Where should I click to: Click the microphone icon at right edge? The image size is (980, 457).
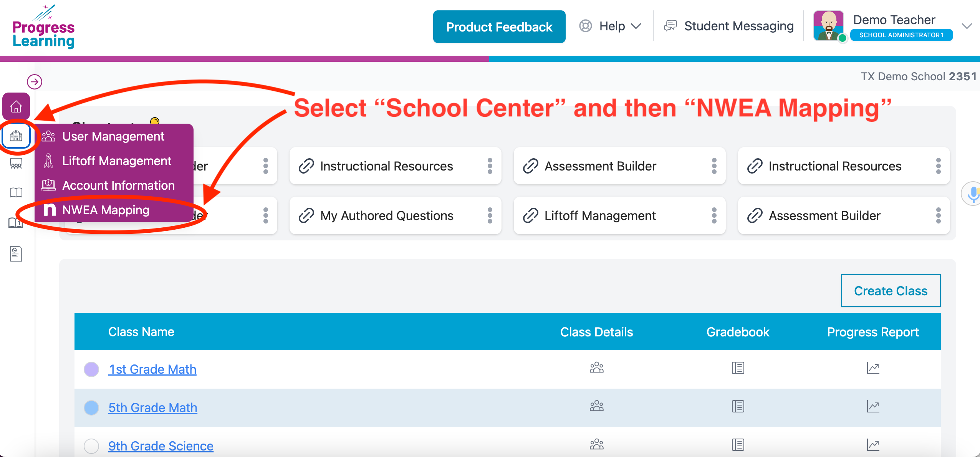click(x=972, y=194)
